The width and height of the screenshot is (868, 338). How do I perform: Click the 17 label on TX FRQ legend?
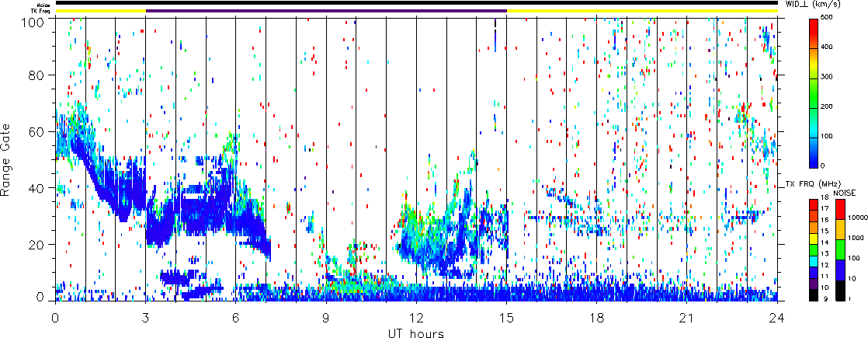(825, 209)
